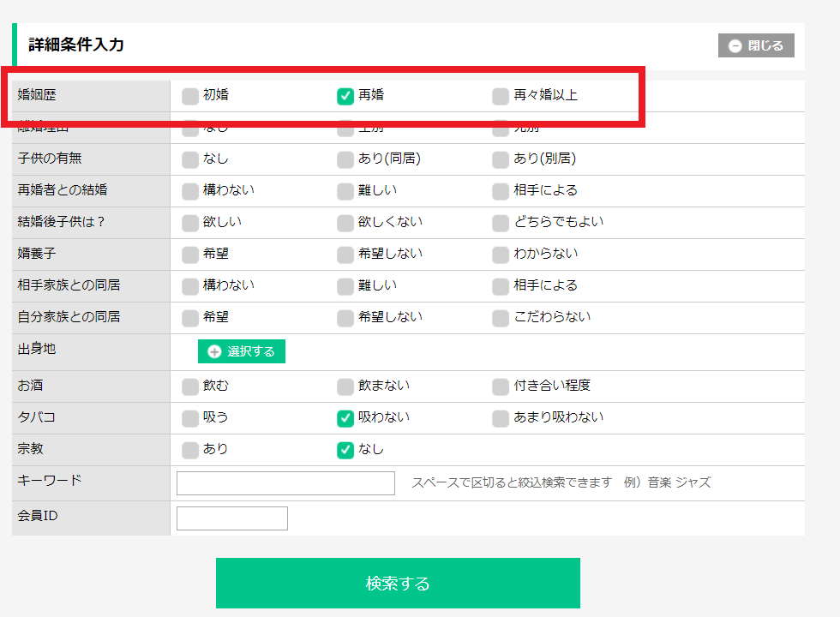Screen dimensions: 840x617
Task: Collapse the panel with 閉じる button
Action: click(x=756, y=45)
